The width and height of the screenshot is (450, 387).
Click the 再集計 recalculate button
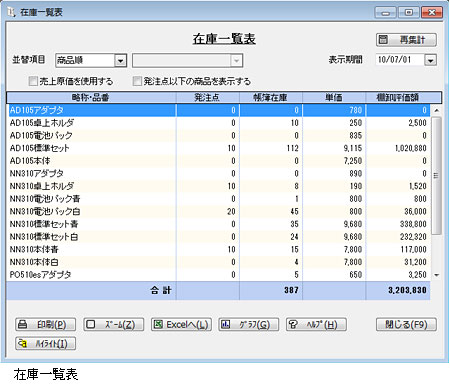(406, 40)
